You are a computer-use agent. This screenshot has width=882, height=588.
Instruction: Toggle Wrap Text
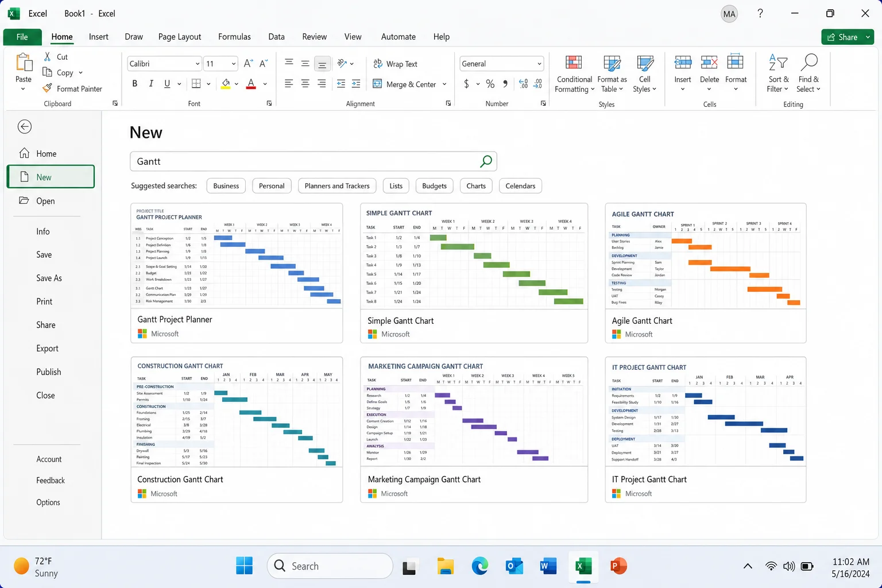[x=395, y=64]
